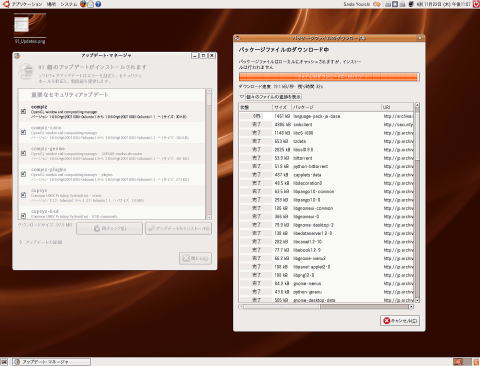Uncheck the cupsys update checkbox

(x=23, y=195)
